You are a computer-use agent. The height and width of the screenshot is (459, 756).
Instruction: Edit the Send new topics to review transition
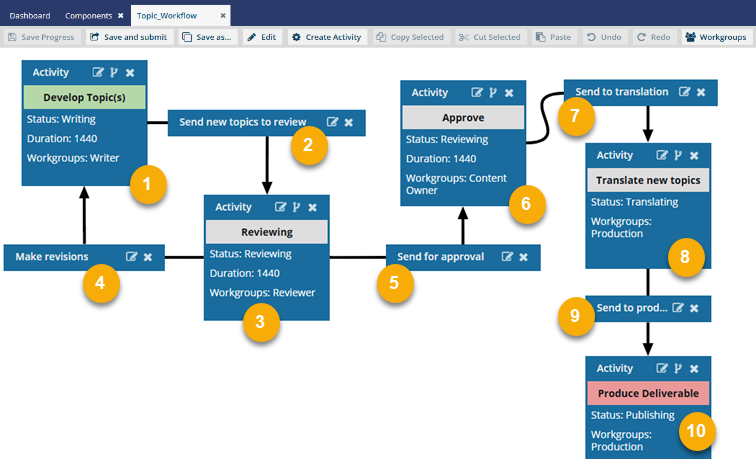point(332,122)
